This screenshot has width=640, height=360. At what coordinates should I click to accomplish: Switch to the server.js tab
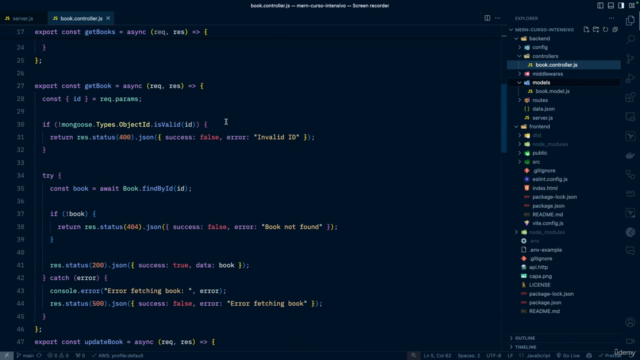point(22,18)
